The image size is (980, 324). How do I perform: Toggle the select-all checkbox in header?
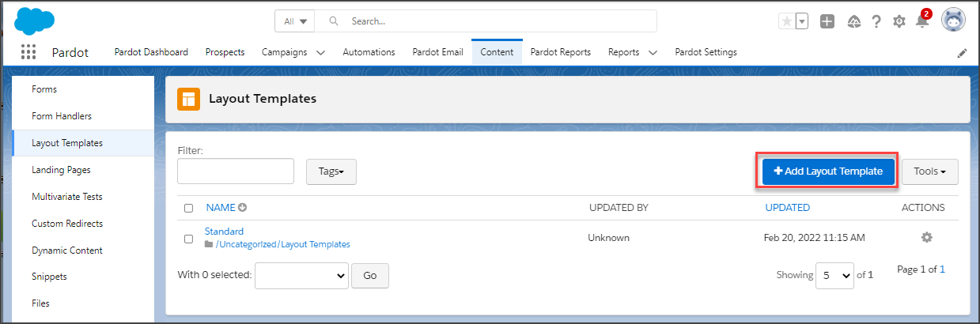[188, 209]
